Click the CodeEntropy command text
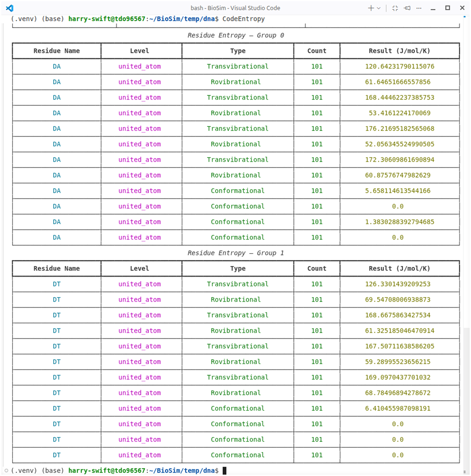This screenshot has height=476, width=471. pyautogui.click(x=243, y=19)
